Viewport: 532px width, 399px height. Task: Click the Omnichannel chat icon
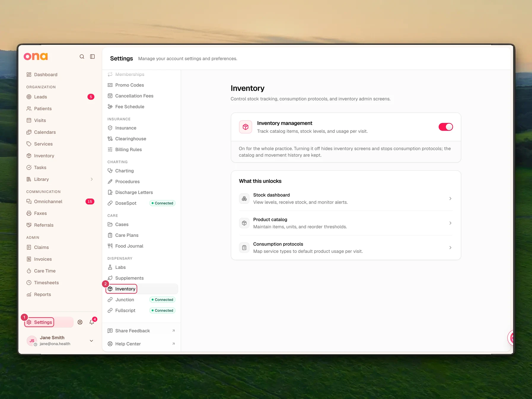(x=29, y=202)
